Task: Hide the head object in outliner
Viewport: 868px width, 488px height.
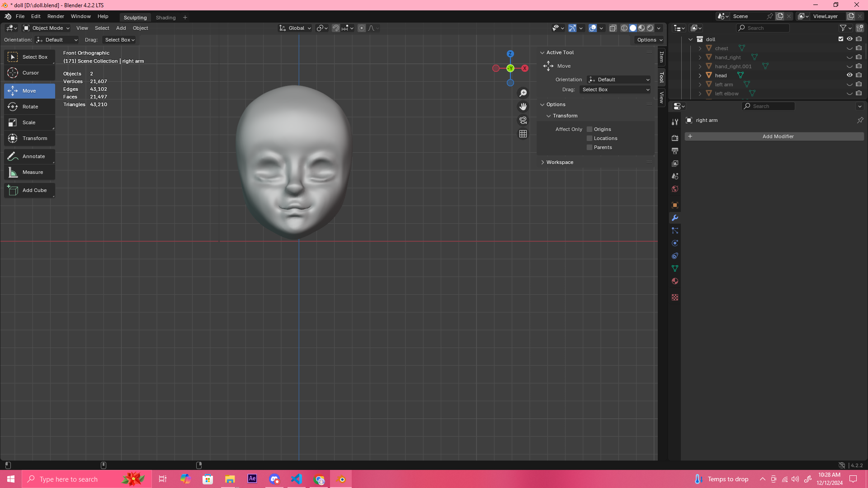Action: point(849,75)
